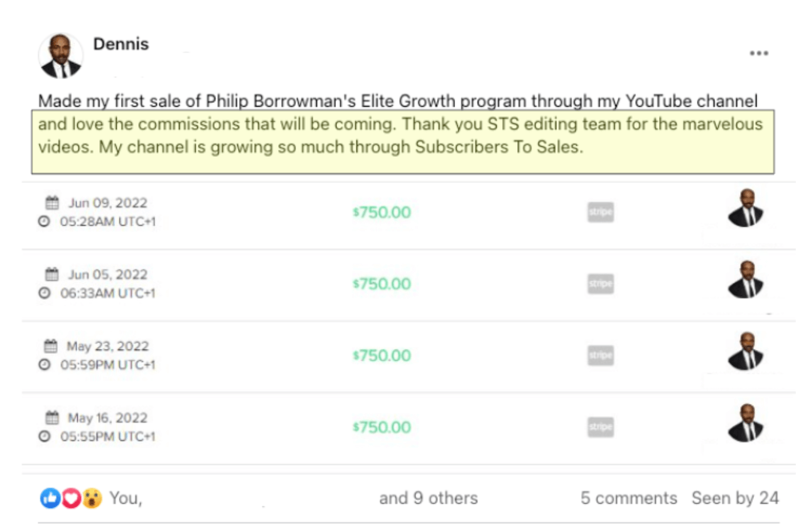Click Dennis's profile picture in post header
The image size is (796, 532).
(x=61, y=56)
